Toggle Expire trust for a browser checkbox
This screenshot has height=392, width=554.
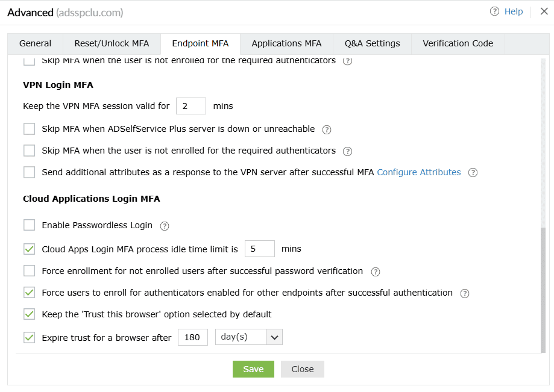(x=29, y=337)
